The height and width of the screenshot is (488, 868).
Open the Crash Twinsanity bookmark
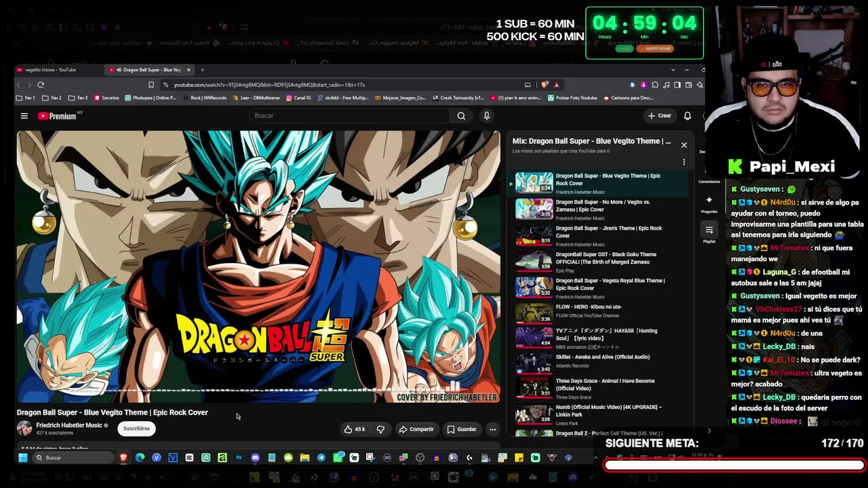pos(458,98)
